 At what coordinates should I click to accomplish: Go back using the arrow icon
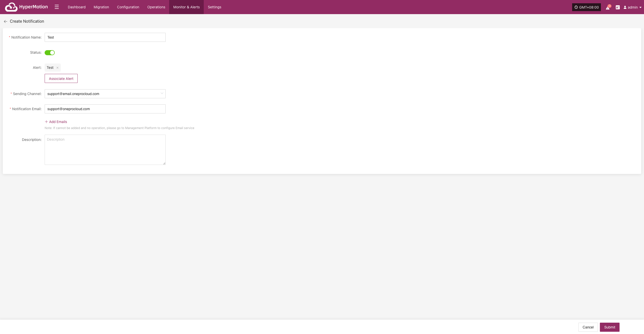(x=6, y=21)
